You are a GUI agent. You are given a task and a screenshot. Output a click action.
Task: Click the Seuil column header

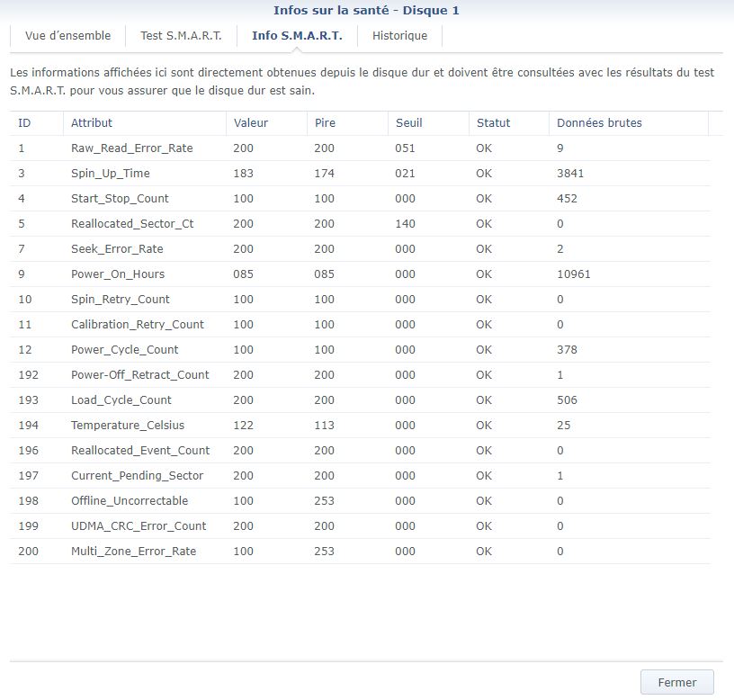[428, 123]
